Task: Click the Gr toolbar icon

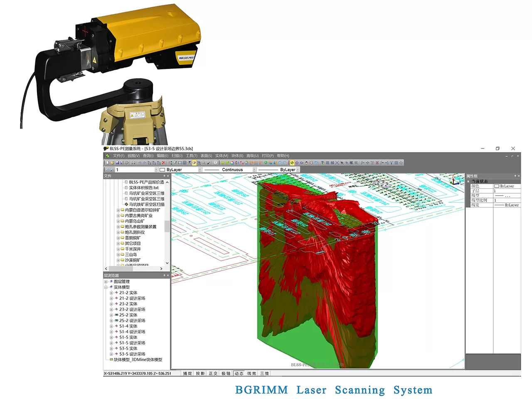Action: point(302,163)
